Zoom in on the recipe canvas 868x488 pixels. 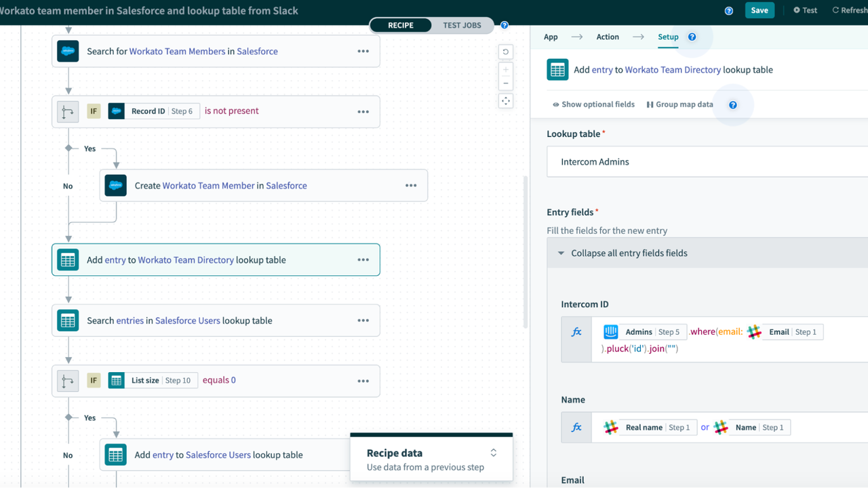tap(505, 68)
